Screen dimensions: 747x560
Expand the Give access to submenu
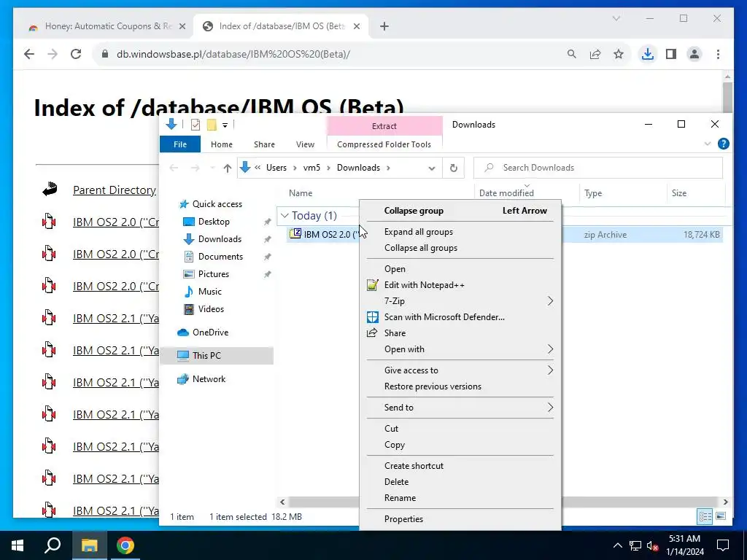tap(550, 370)
